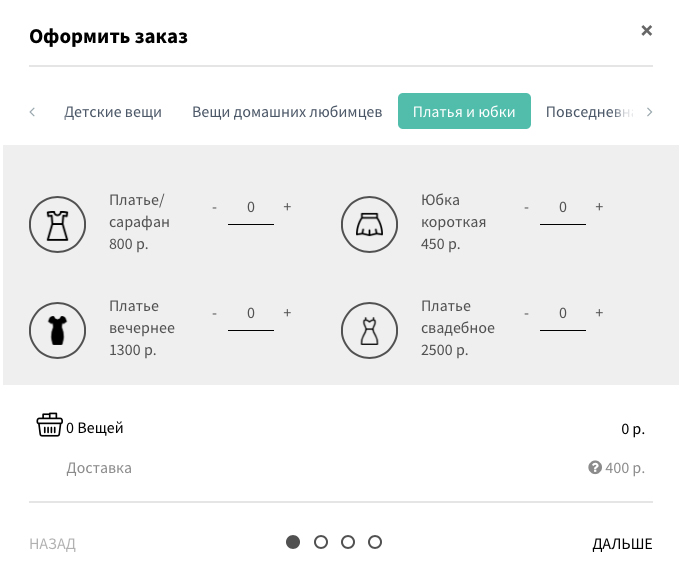Open Вещи домашних любимцев tab
The height and width of the screenshot is (576, 682).
[x=287, y=112]
